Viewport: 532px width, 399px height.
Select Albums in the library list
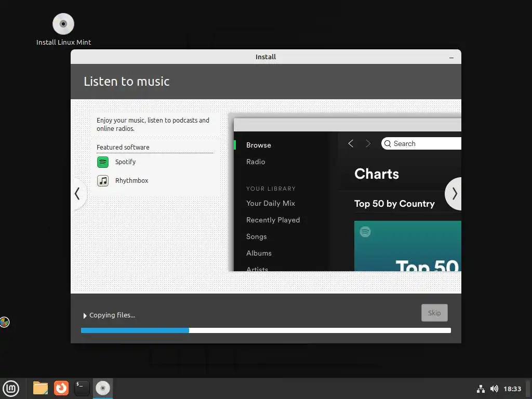pyautogui.click(x=259, y=253)
